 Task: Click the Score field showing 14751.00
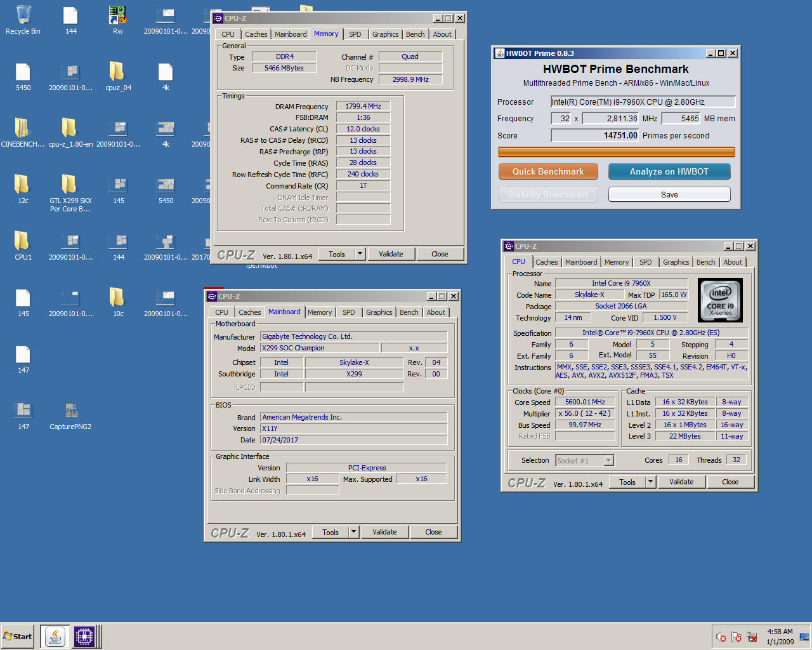(x=595, y=135)
